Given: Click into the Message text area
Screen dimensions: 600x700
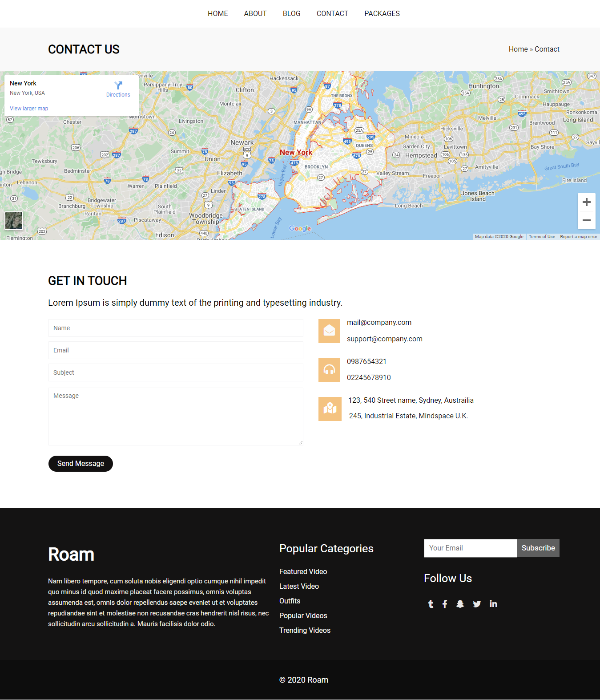Looking at the screenshot, I should [x=176, y=417].
